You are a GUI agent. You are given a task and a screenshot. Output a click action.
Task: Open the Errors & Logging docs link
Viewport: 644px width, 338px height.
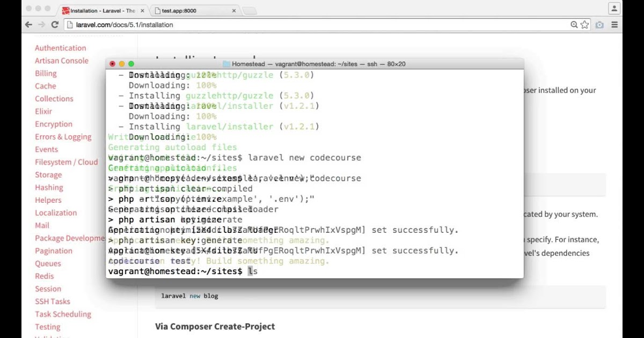click(63, 137)
